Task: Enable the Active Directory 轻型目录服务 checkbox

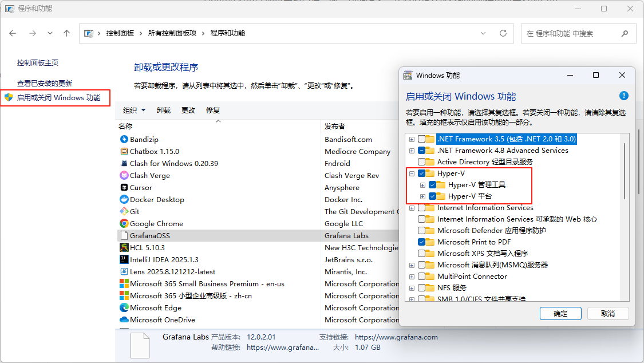Action: coord(422,162)
